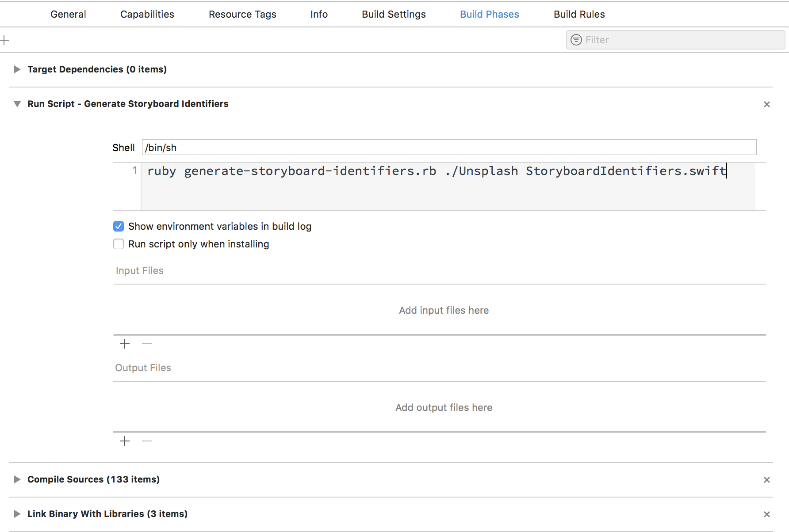Screen dimensions: 789x532
Task: Click the Shell path field /bin/sh
Action: 449,148
